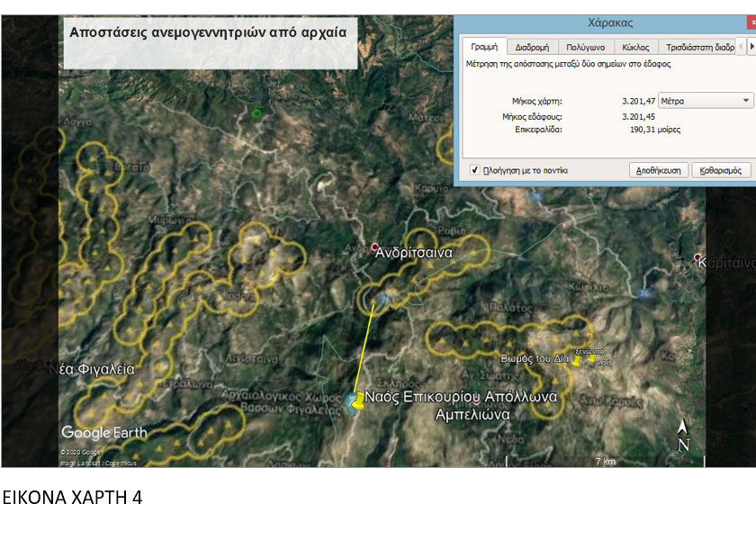Screen dimensions: 756x540
Task: Click the Google Earth logo watermark
Action: [103, 432]
